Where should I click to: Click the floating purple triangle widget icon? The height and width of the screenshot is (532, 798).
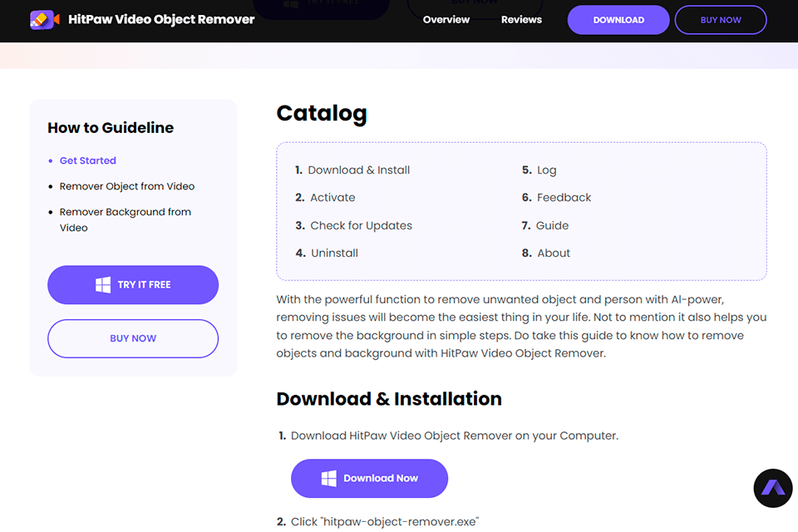773,488
